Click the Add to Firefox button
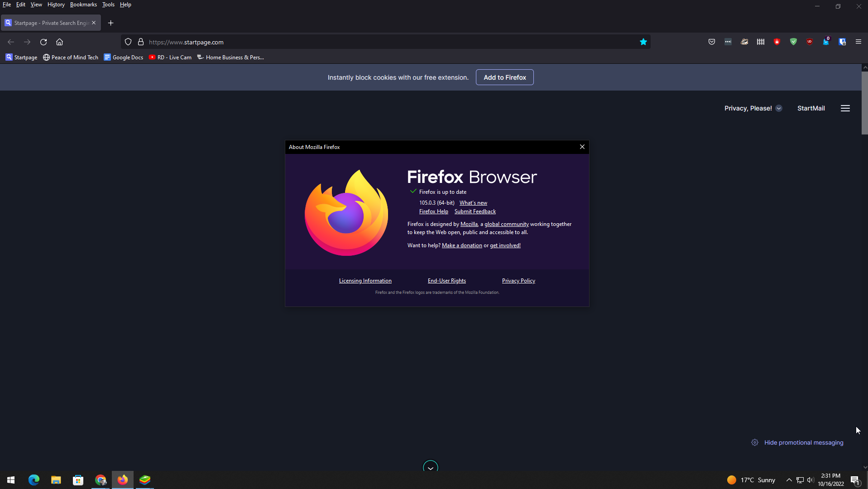The image size is (868, 489). [x=505, y=77]
